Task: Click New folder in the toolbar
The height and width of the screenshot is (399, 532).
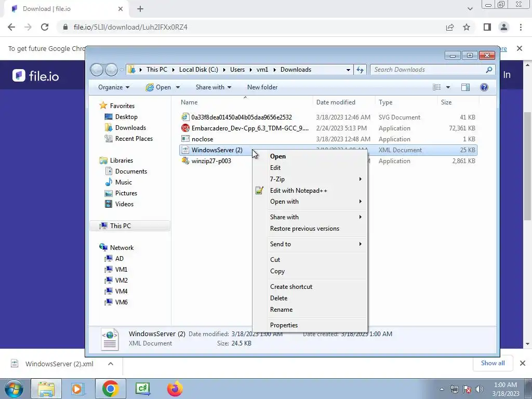Action: tap(262, 87)
